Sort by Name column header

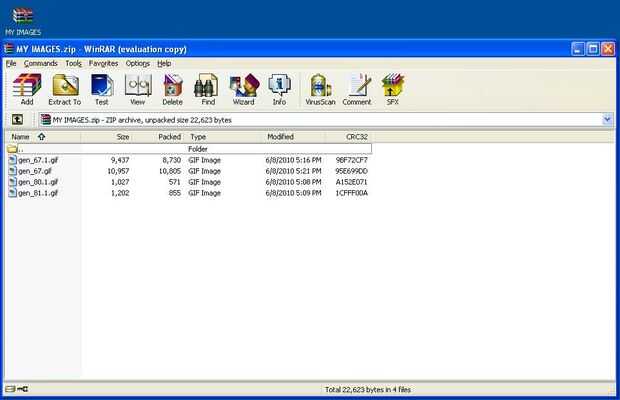pyautogui.click(x=43, y=137)
